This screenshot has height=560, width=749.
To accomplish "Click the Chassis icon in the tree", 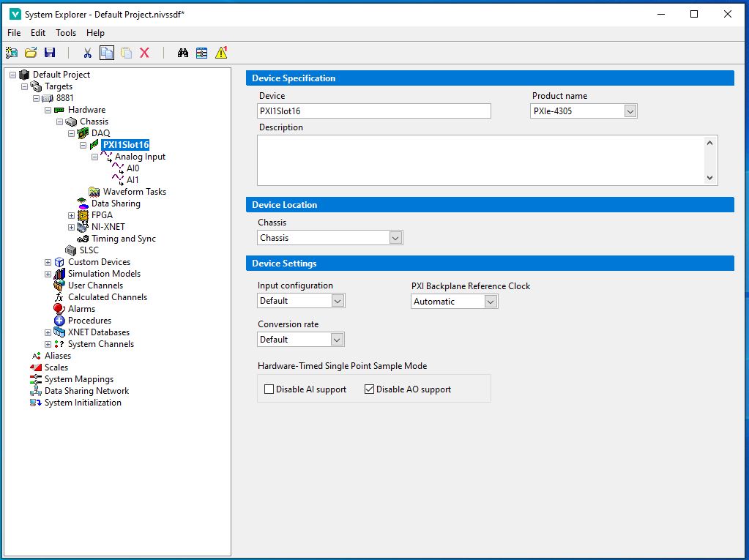I will [71, 122].
